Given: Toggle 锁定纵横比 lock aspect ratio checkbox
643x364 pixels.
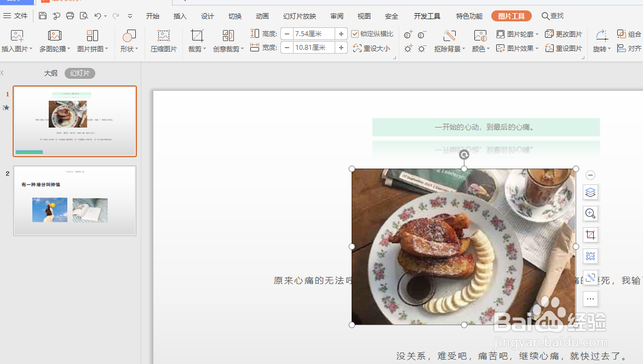Looking at the screenshot, I should pos(355,34).
